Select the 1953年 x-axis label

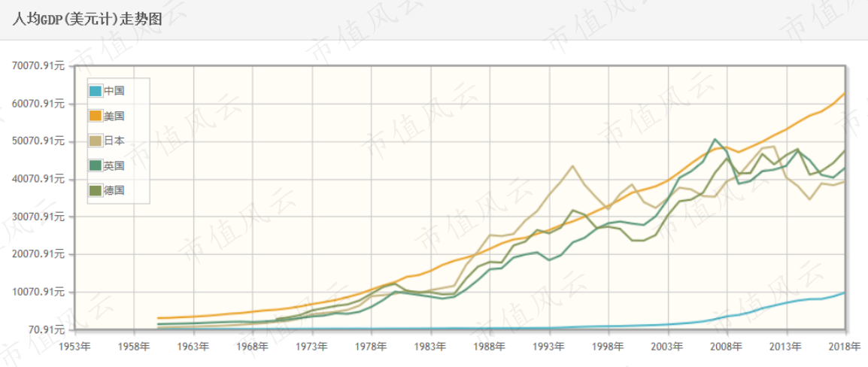pyautogui.click(x=74, y=347)
